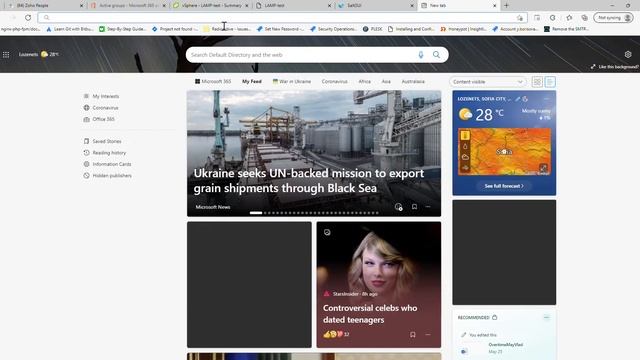Click the browser address bar
This screenshot has height=360, width=640.
click(x=282, y=18)
